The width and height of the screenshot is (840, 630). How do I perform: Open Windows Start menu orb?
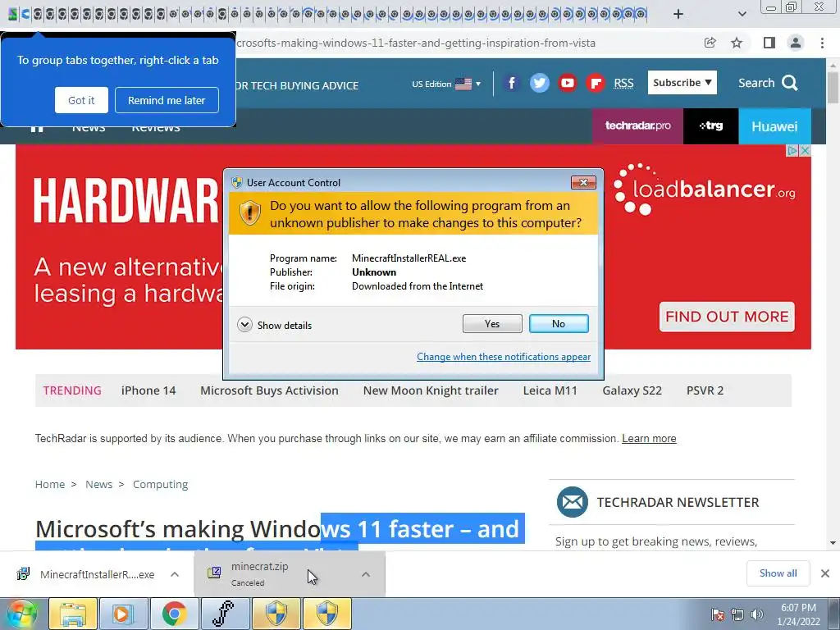(21, 614)
